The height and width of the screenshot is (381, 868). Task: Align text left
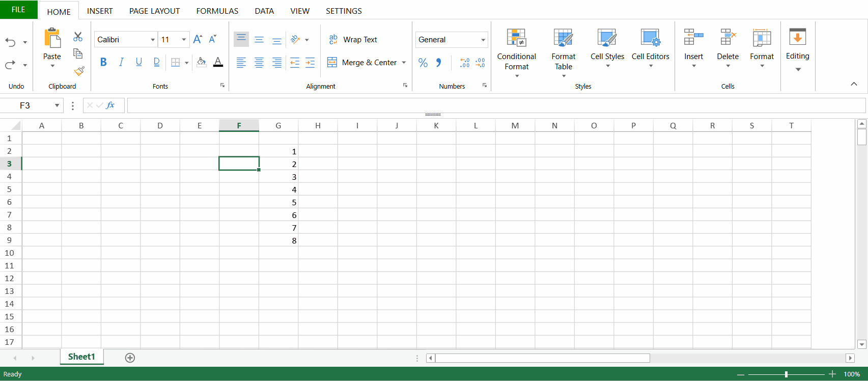coord(241,63)
